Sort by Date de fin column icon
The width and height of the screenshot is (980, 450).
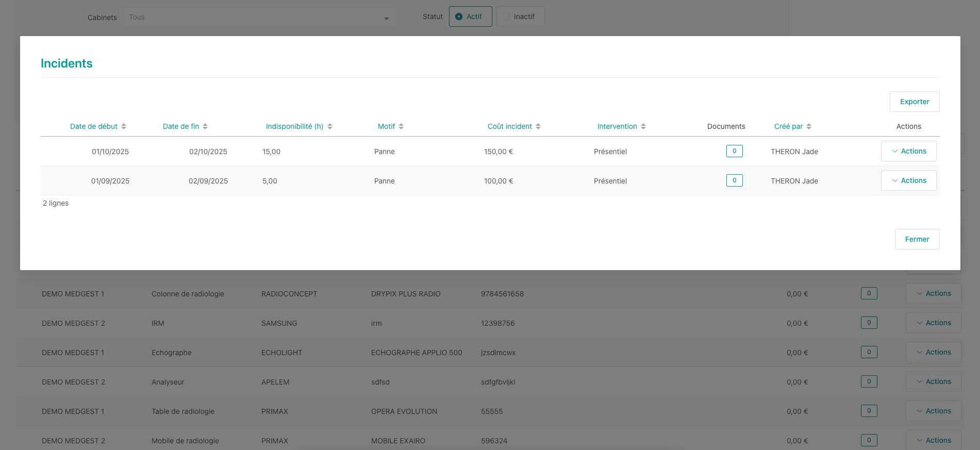click(x=205, y=126)
